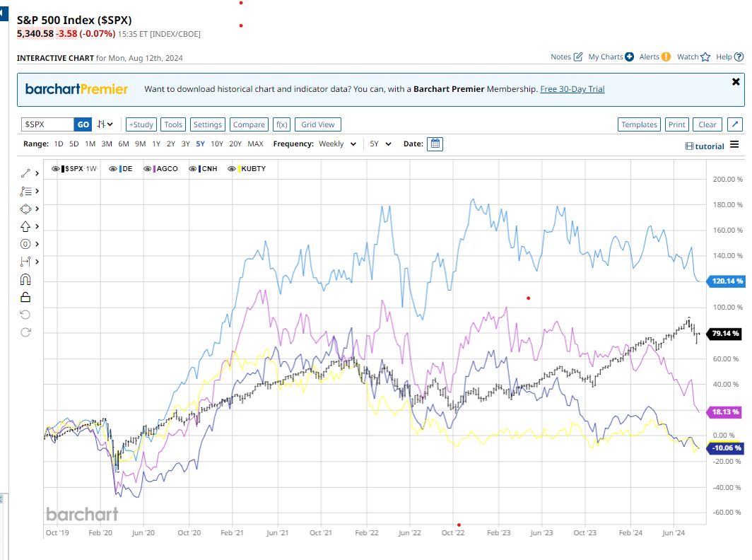Select the 10Y range
Viewport: 752px width, 560px height.
tap(217, 144)
